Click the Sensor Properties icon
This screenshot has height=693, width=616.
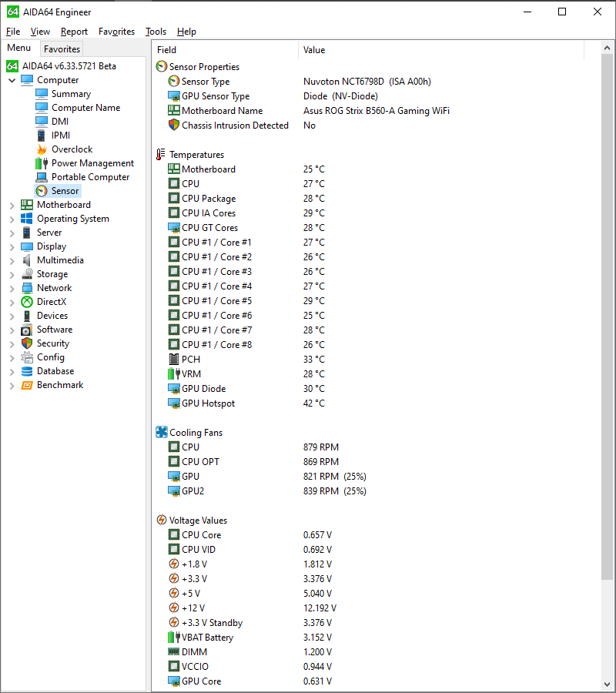[x=160, y=66]
